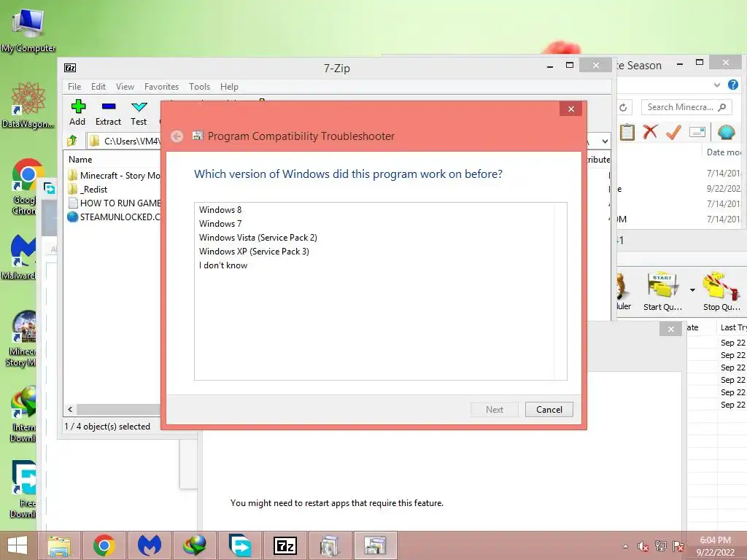This screenshot has height=560, width=747.
Task: Open Malwarebytes from the taskbar
Action: coord(150,545)
